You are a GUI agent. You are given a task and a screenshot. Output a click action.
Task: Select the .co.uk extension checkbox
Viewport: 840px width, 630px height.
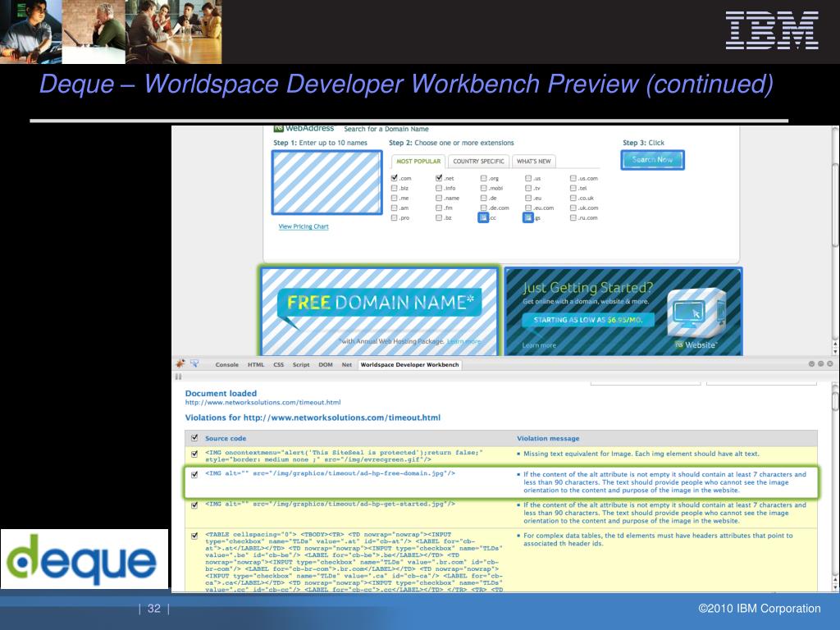573,198
